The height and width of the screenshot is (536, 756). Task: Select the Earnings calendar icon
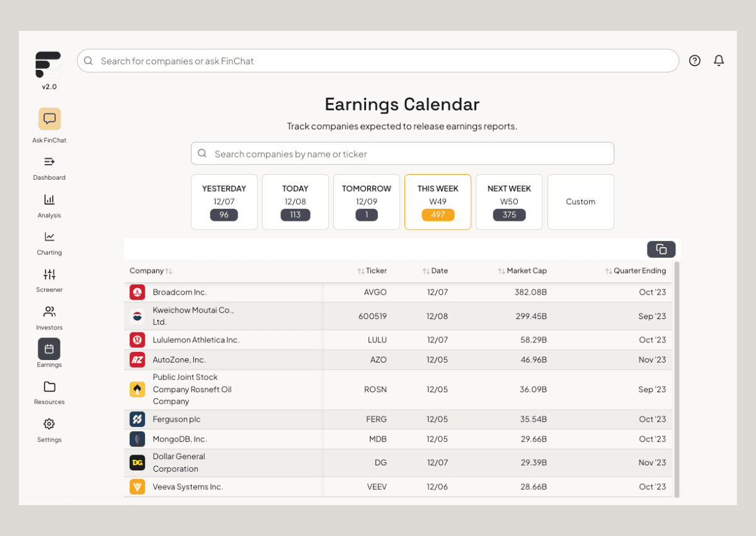tap(49, 349)
